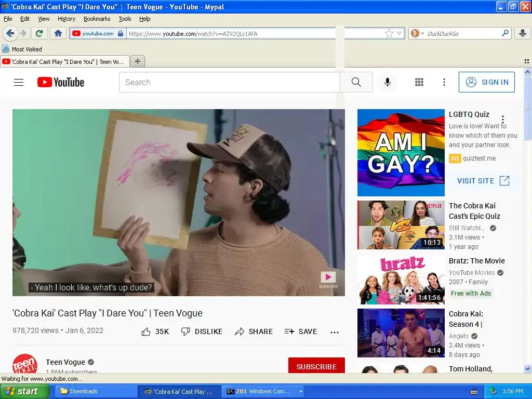Viewport: 532px width, 399px height.
Task: Go to the YouTube home logo
Action: click(61, 82)
